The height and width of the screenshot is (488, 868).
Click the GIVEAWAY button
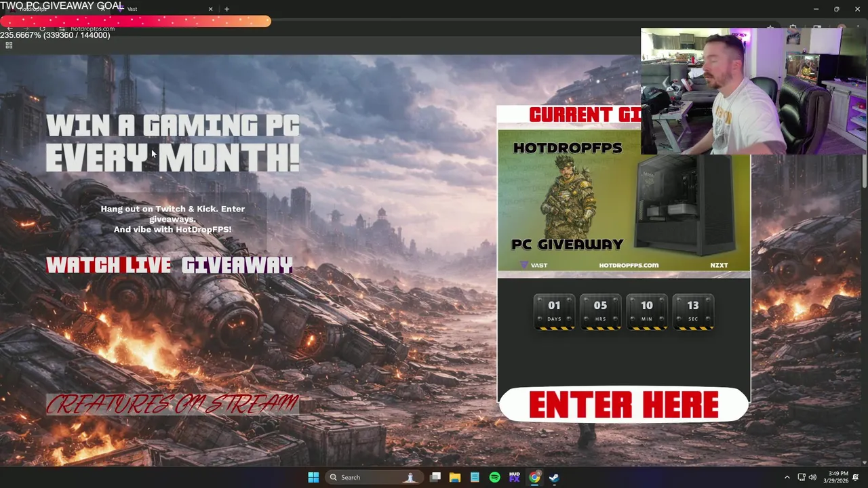pos(237,265)
